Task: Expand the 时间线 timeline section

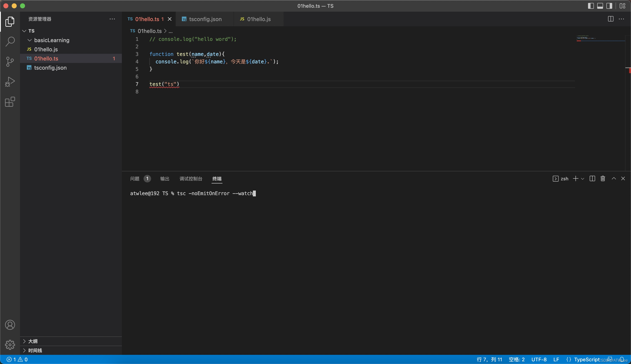Action: point(71,350)
